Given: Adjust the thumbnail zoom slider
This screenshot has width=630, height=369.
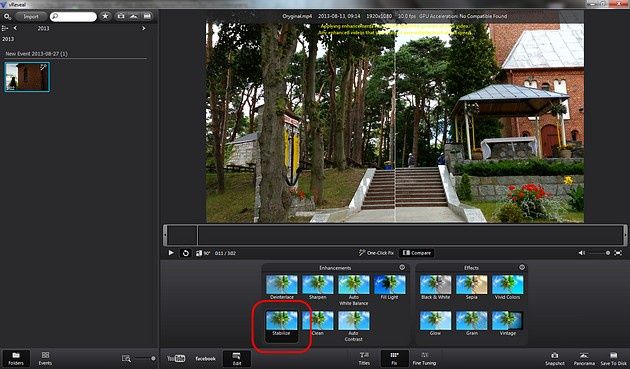Looking at the screenshot, I should pos(145,358).
